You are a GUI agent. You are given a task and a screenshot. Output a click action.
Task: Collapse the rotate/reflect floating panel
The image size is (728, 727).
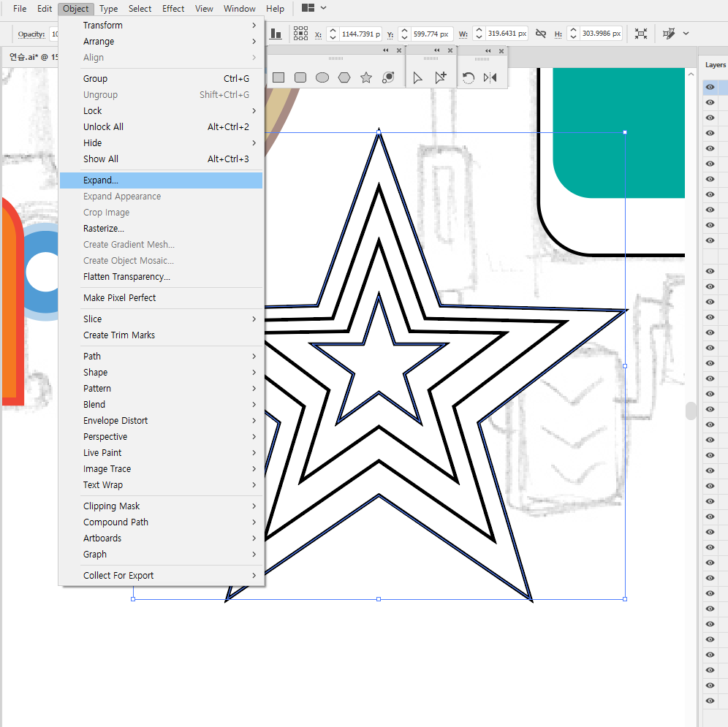click(x=488, y=50)
